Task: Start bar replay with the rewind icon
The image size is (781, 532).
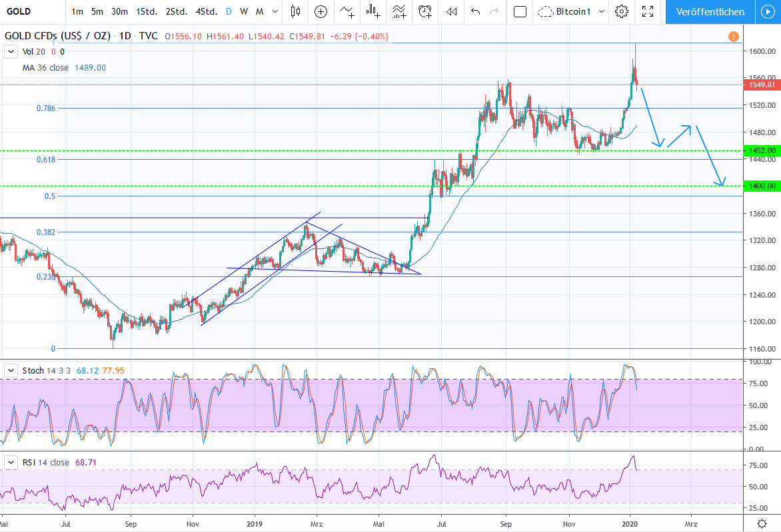Action: pyautogui.click(x=452, y=11)
